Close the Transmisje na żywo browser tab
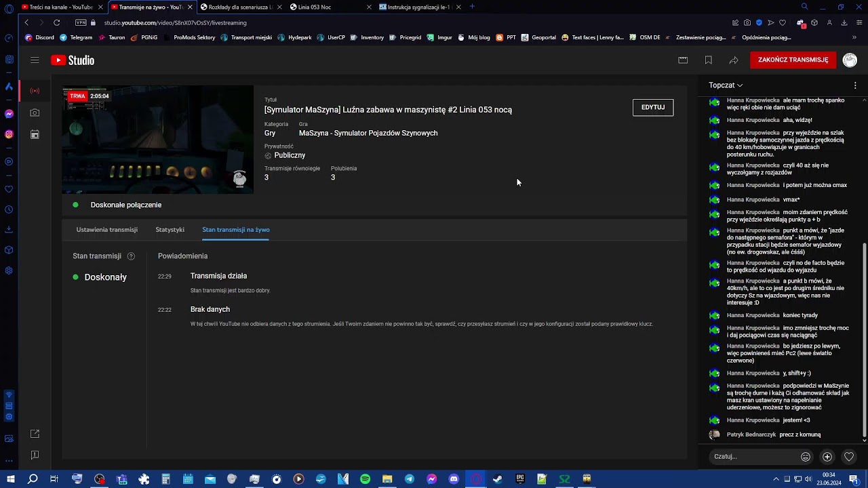The height and width of the screenshot is (488, 868). point(189,7)
